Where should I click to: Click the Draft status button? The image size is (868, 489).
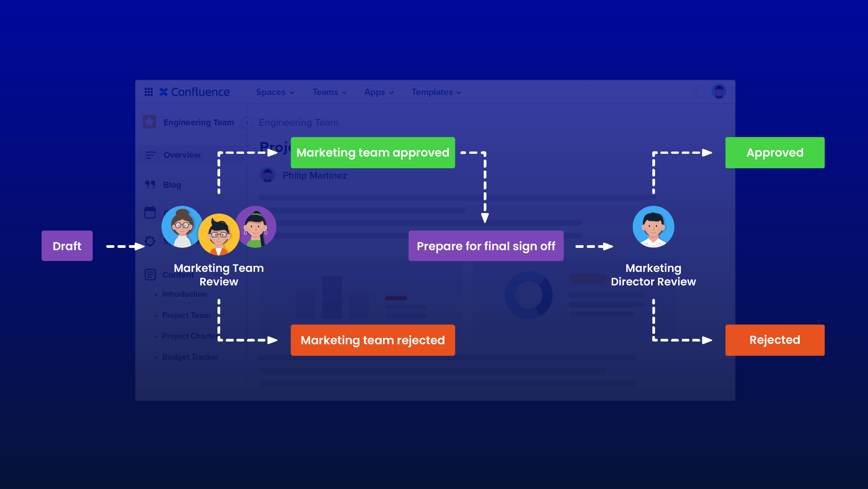(67, 245)
